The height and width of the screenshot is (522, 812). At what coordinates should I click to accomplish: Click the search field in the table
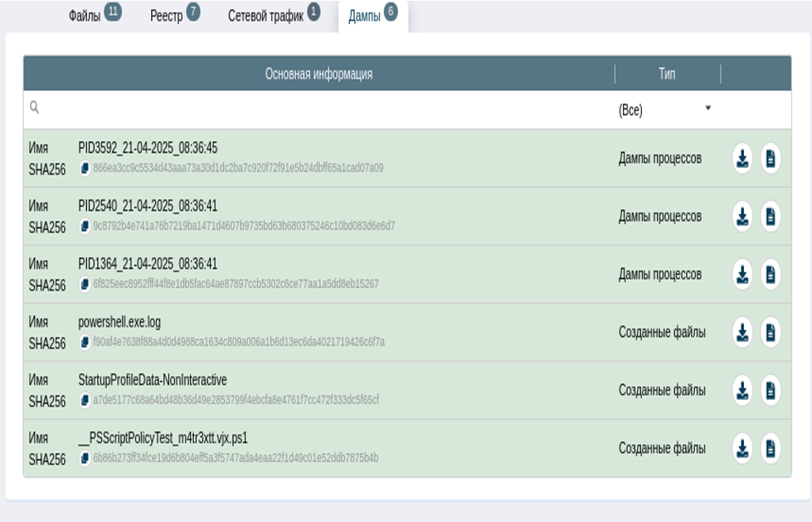coord(317,110)
